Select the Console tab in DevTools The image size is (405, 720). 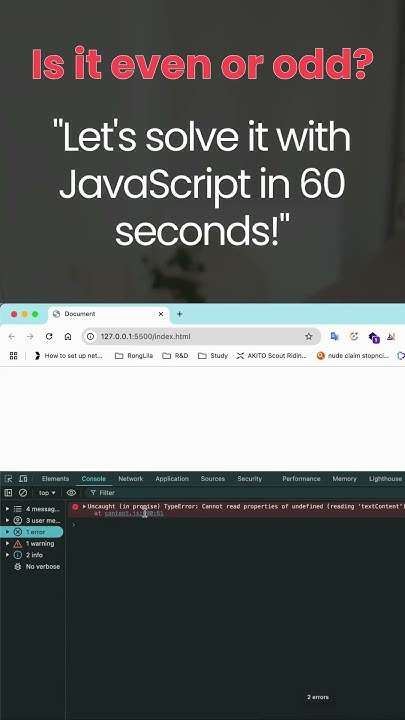94,478
